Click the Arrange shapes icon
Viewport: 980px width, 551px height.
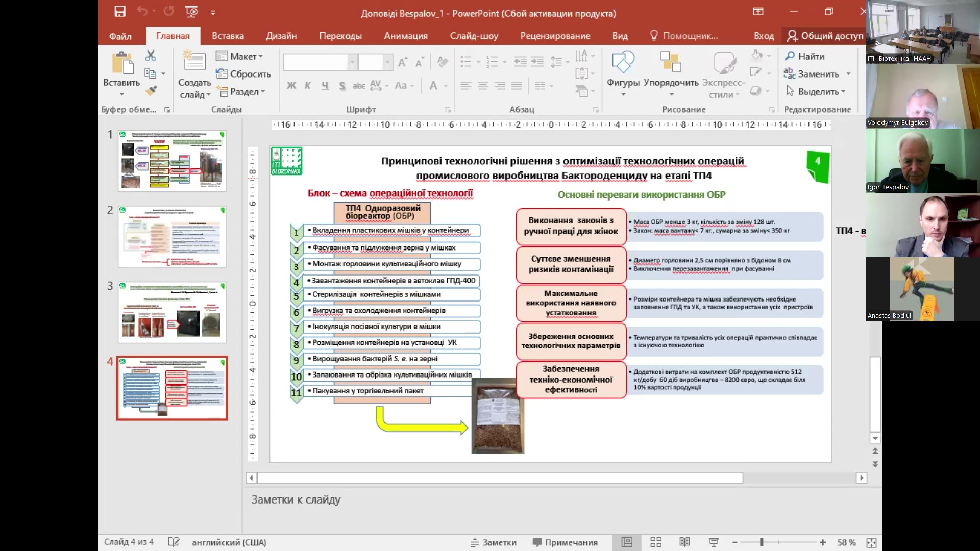(x=671, y=62)
